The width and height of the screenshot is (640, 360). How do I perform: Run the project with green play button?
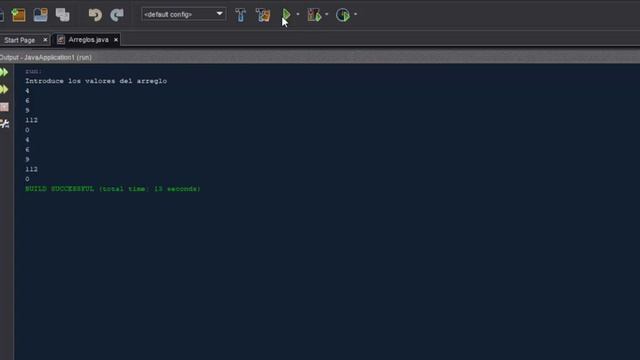[286, 15]
